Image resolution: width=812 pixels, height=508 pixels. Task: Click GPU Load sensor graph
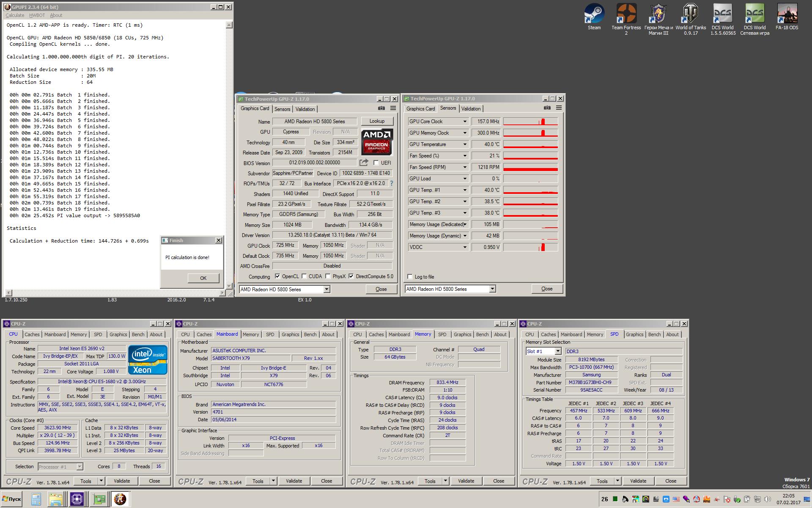pos(531,179)
